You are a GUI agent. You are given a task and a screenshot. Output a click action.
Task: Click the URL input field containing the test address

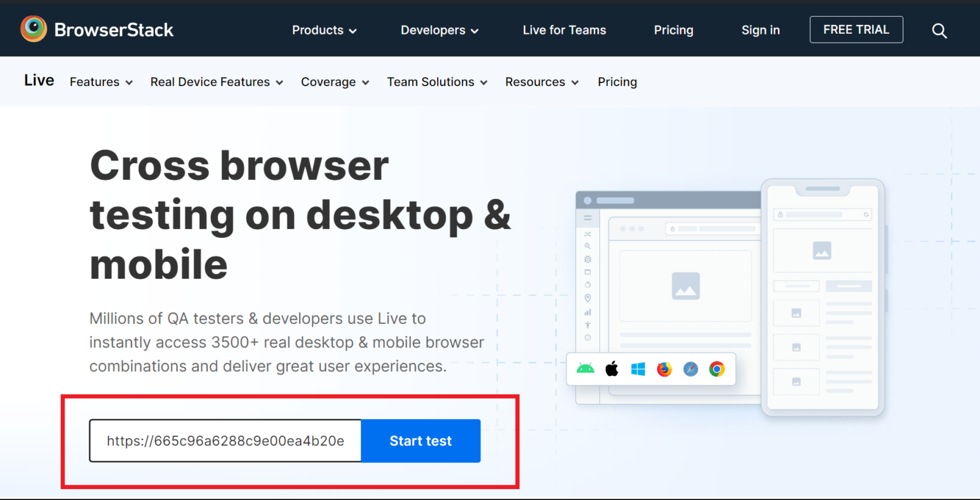[x=225, y=440]
